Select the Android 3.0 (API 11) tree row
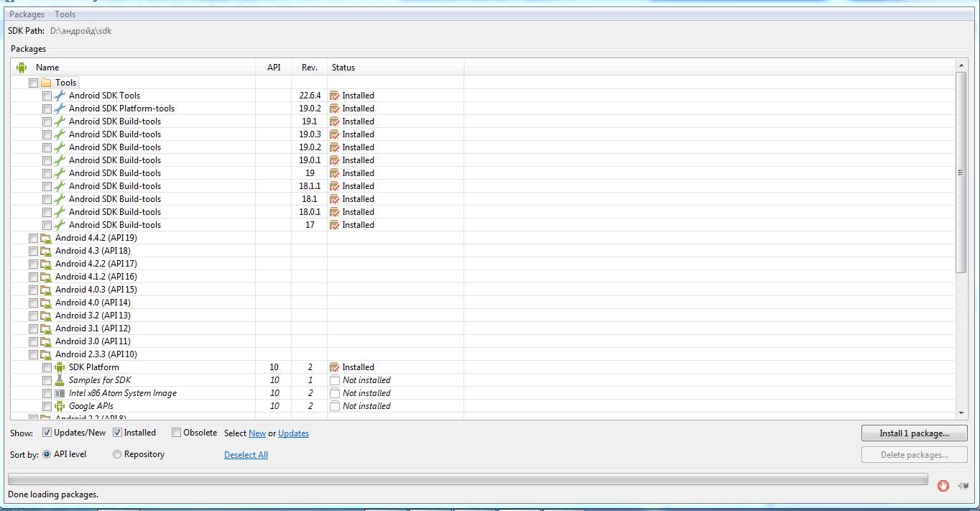 click(484, 341)
